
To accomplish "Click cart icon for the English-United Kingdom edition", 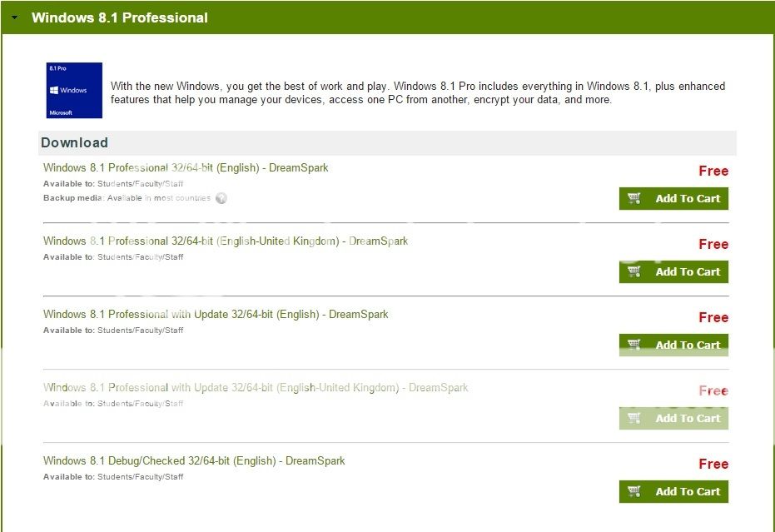I will (x=634, y=271).
